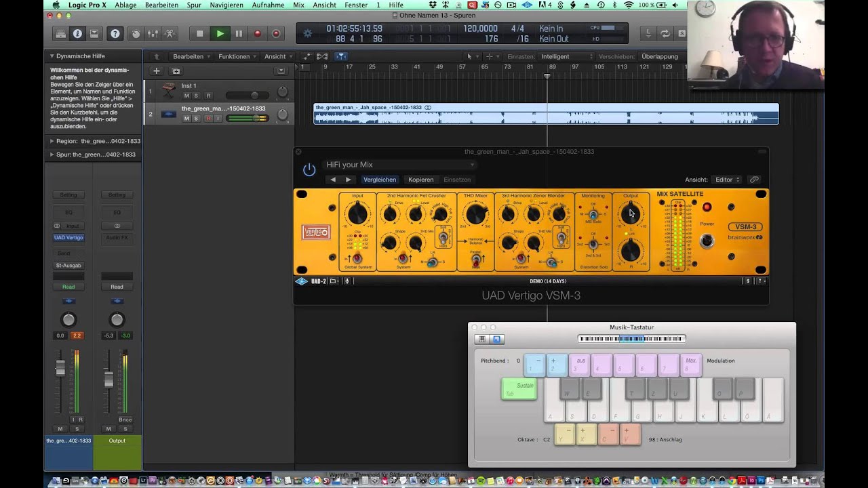
Task: Toggle the Quick Help question mark icon
Action: tap(115, 33)
